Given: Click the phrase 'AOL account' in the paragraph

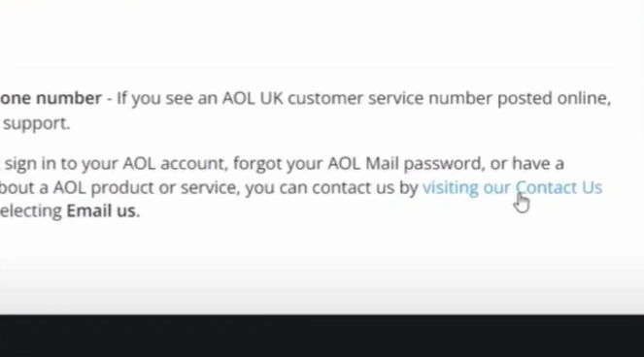Looking at the screenshot, I should point(174,164).
